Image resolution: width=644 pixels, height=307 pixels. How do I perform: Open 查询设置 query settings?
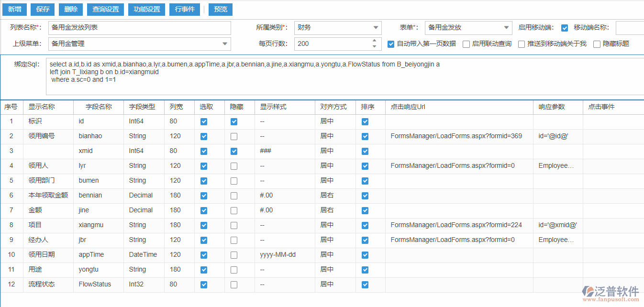(x=105, y=9)
